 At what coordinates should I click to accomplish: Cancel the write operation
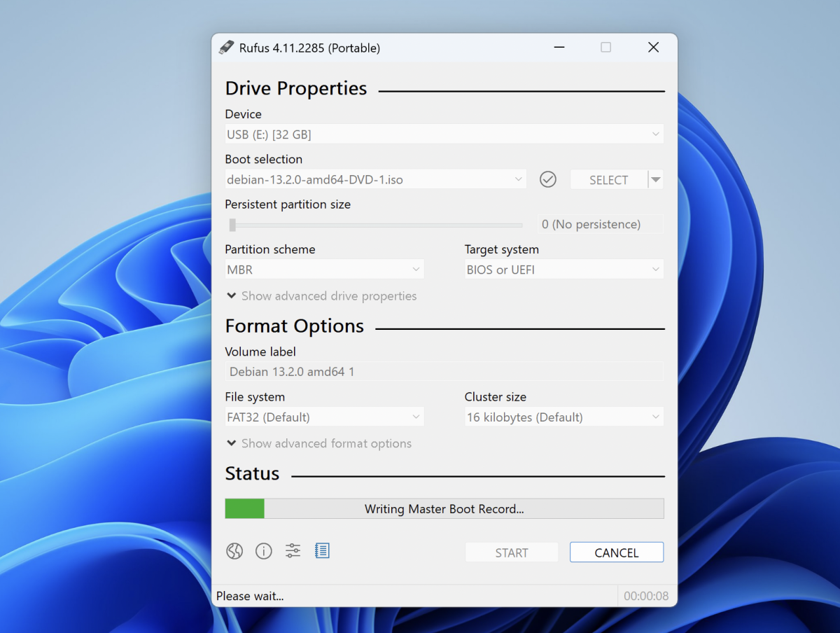(x=617, y=552)
